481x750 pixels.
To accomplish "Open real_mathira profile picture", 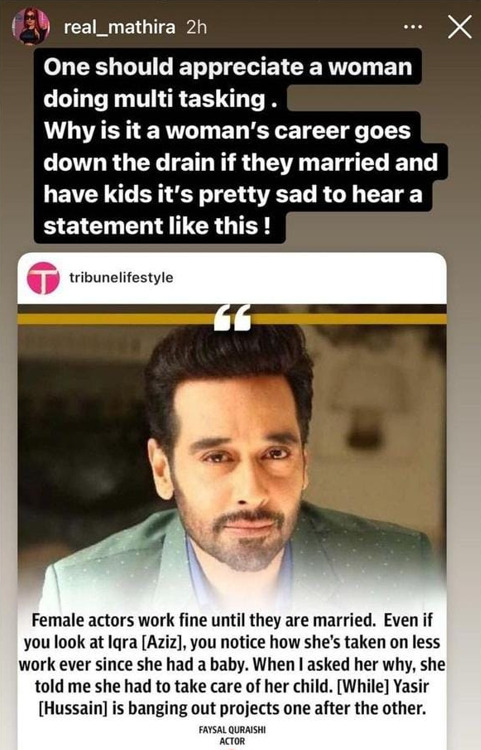I will (31, 27).
